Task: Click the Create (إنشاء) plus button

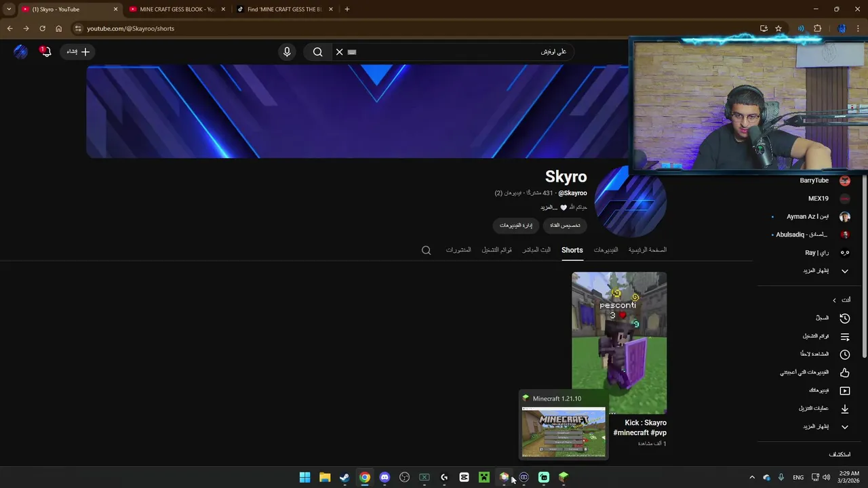Action: pyautogui.click(x=77, y=52)
